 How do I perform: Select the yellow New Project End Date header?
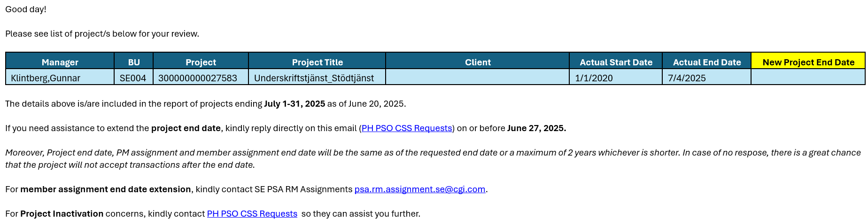[808, 61]
